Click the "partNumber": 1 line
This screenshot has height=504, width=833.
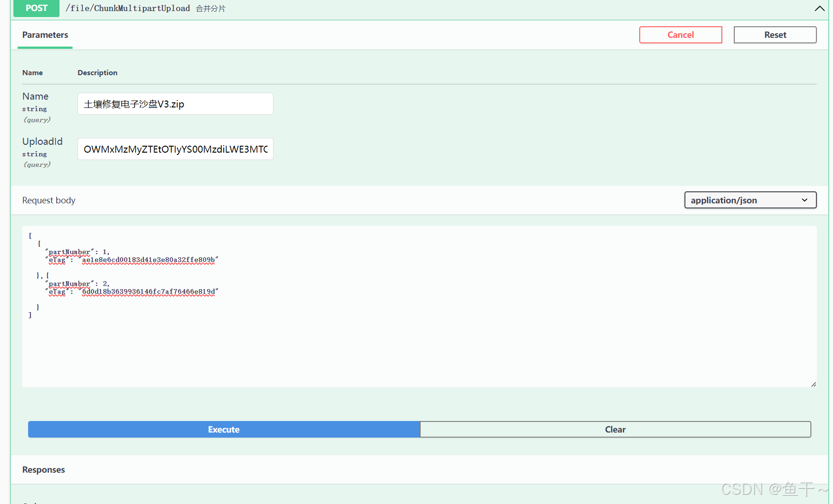[x=77, y=252]
